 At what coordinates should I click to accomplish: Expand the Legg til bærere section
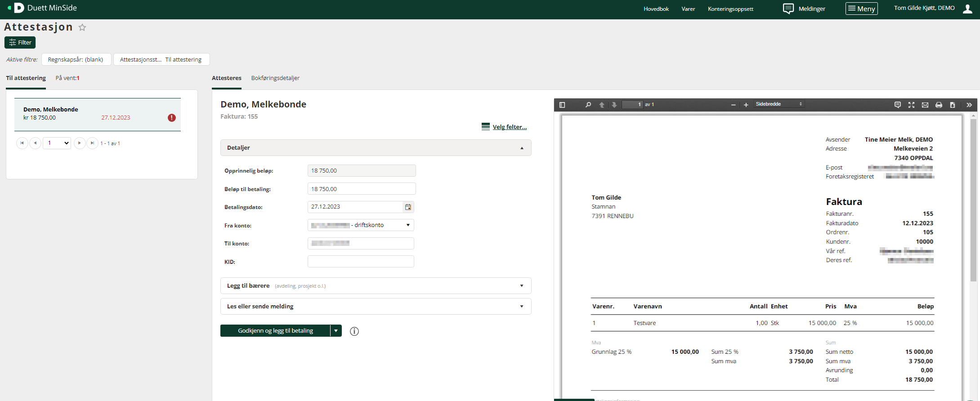[376, 286]
